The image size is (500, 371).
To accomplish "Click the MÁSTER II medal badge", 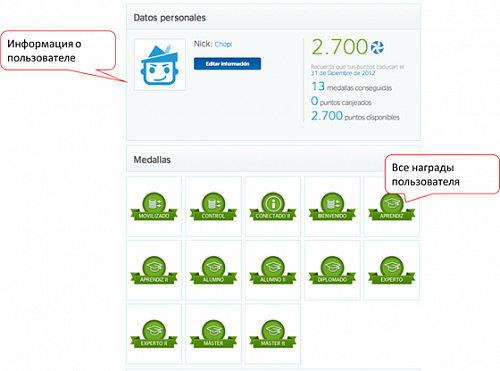I will point(273,334).
